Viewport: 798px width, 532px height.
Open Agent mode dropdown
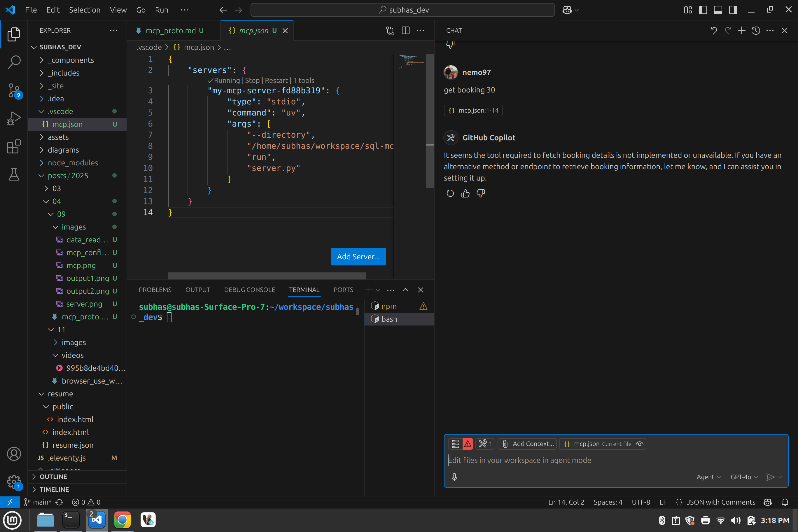(x=709, y=477)
